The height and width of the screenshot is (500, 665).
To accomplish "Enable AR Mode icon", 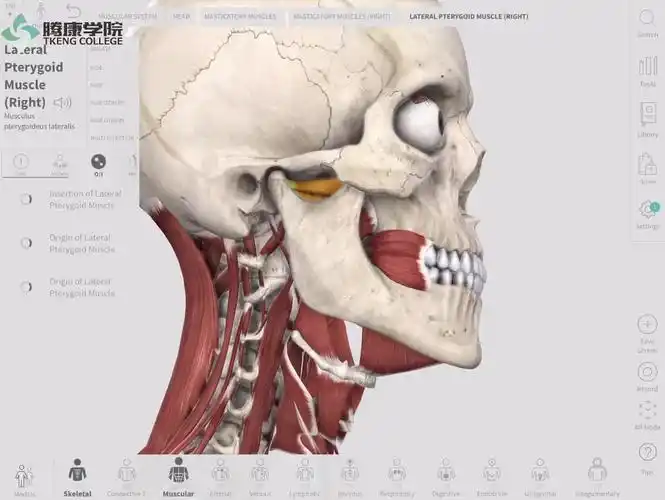I will point(647,414).
